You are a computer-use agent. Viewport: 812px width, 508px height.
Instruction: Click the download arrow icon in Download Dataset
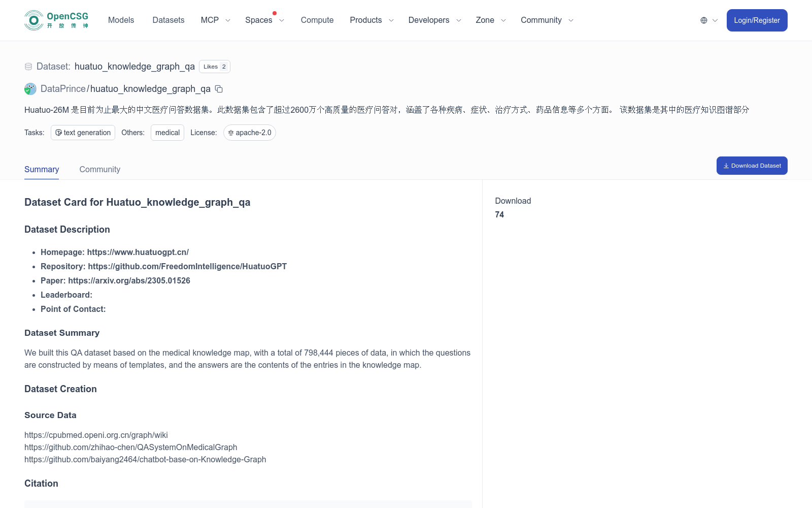(726, 166)
